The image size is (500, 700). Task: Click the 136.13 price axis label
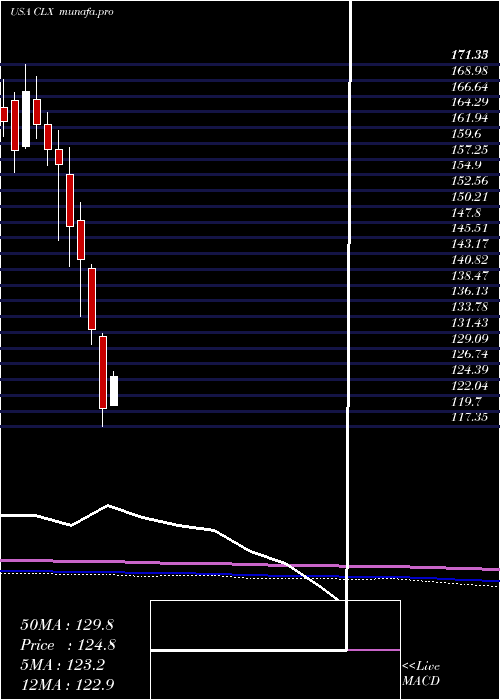tap(469, 291)
